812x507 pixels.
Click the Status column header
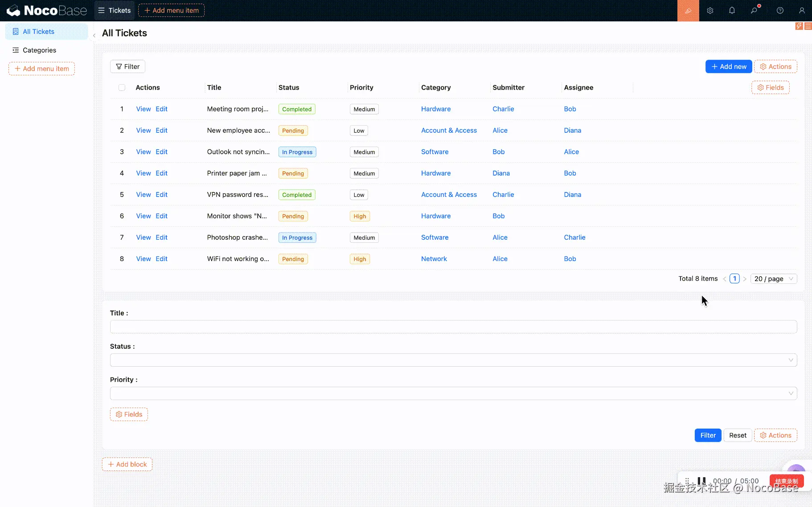289,88
